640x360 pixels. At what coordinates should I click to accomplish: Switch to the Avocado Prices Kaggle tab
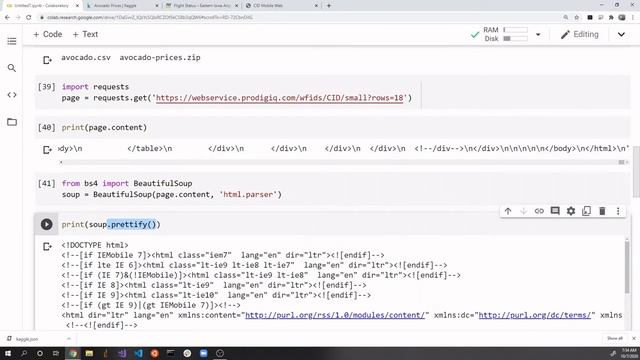[123, 6]
